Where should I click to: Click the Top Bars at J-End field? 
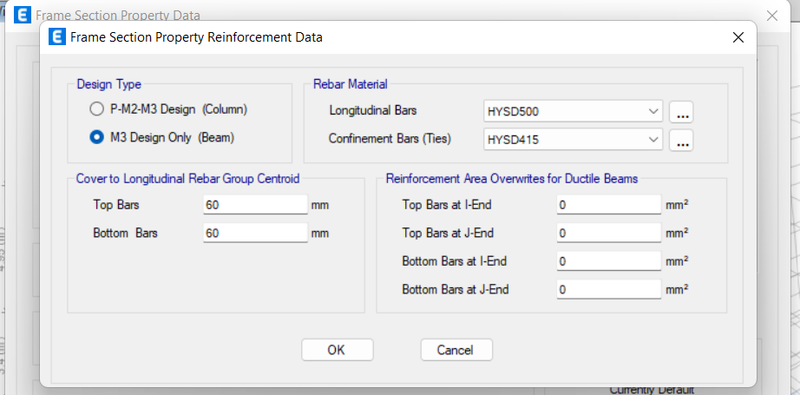pyautogui.click(x=609, y=233)
